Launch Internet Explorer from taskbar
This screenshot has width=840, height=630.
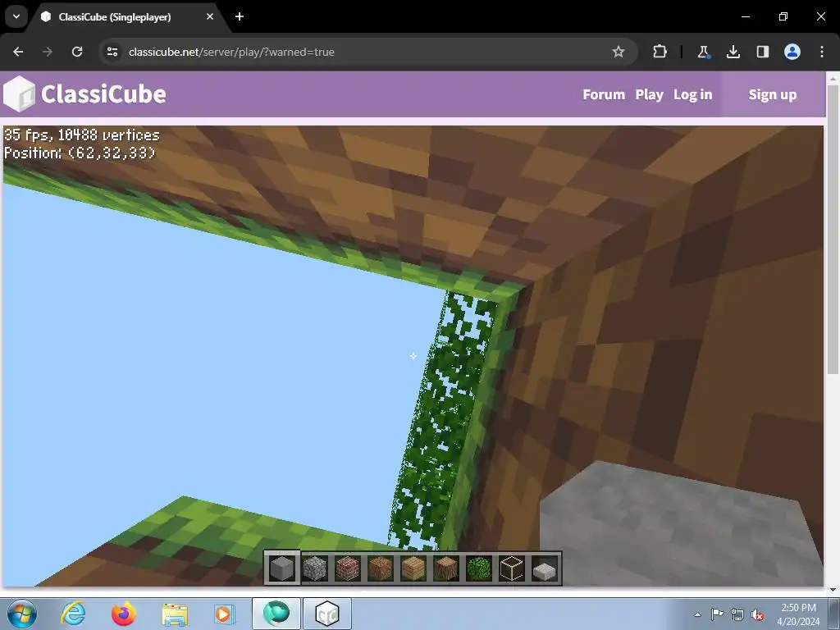click(73, 614)
